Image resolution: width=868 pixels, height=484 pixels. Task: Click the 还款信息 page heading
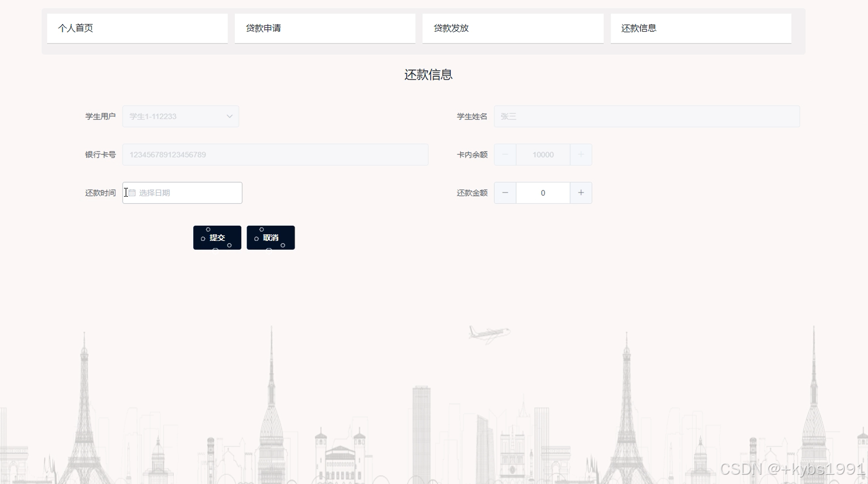coord(429,75)
